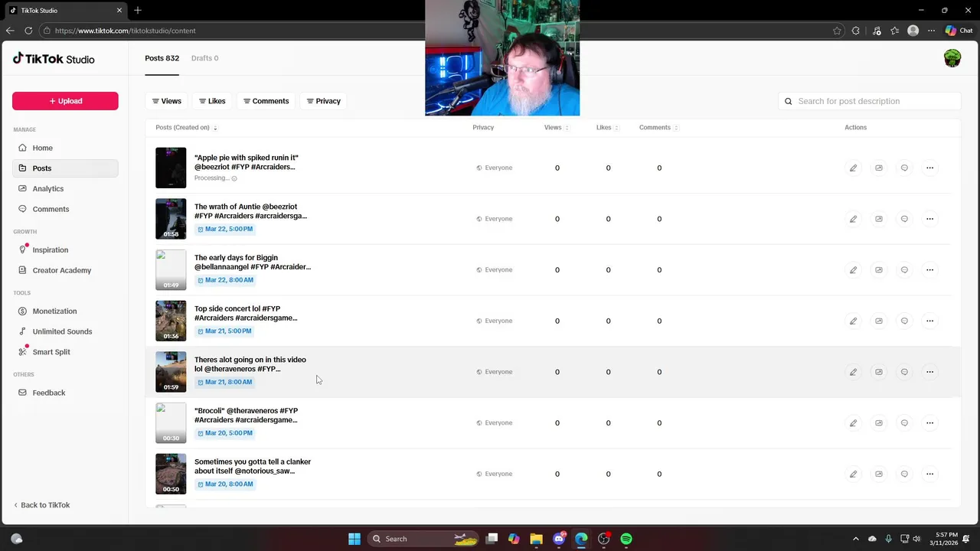Open analytics for "Theres alot going on" post
Viewport: 980px width, 551px height.
click(879, 372)
